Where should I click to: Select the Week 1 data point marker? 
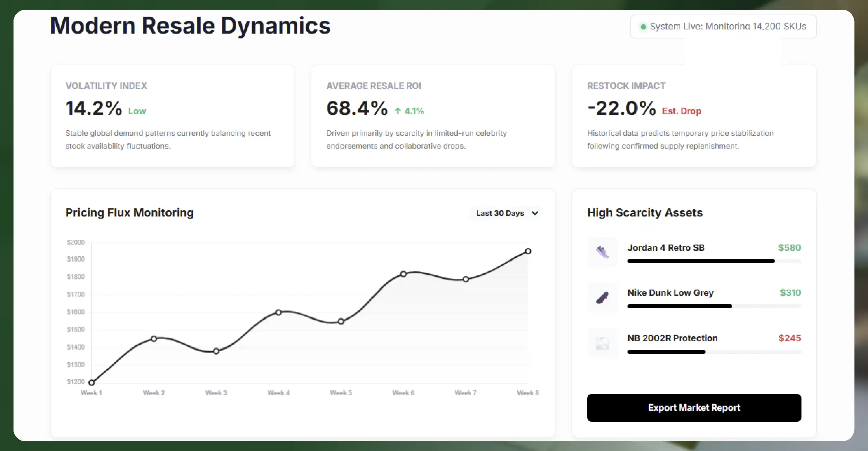click(x=91, y=382)
